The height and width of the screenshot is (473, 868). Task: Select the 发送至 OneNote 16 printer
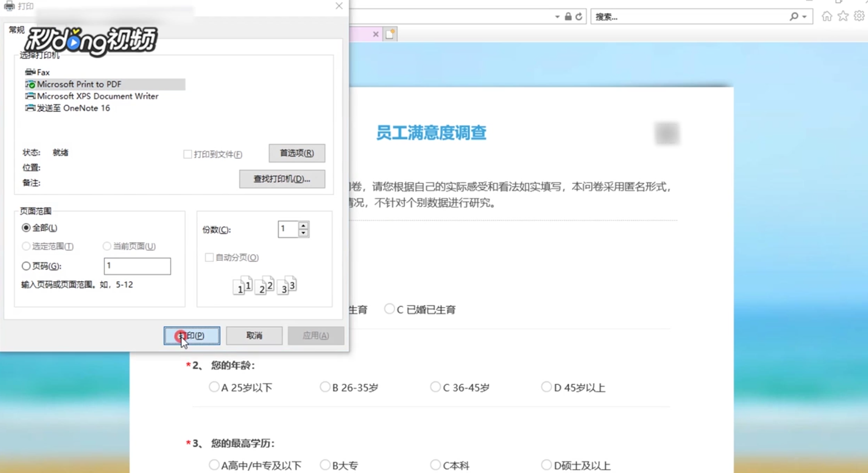73,108
